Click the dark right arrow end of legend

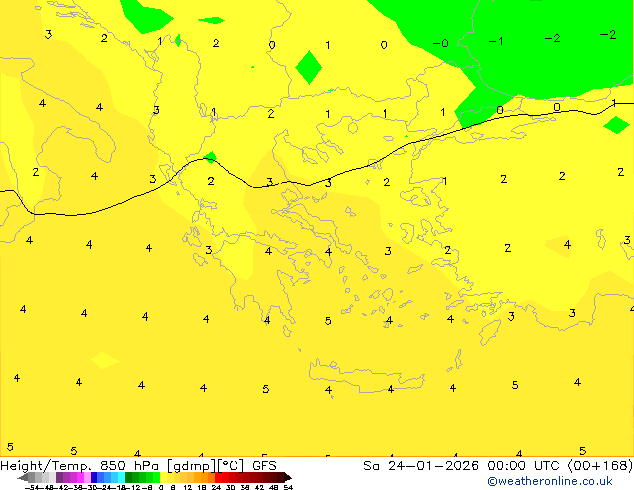(x=288, y=477)
